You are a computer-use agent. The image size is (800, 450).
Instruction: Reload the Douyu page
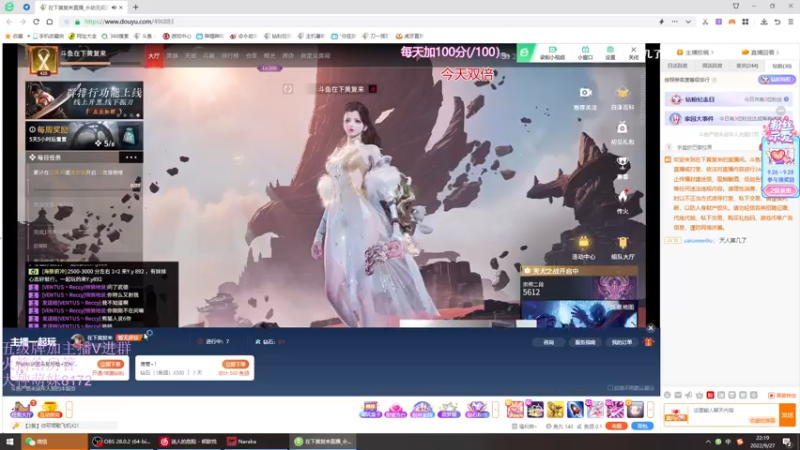36,22
